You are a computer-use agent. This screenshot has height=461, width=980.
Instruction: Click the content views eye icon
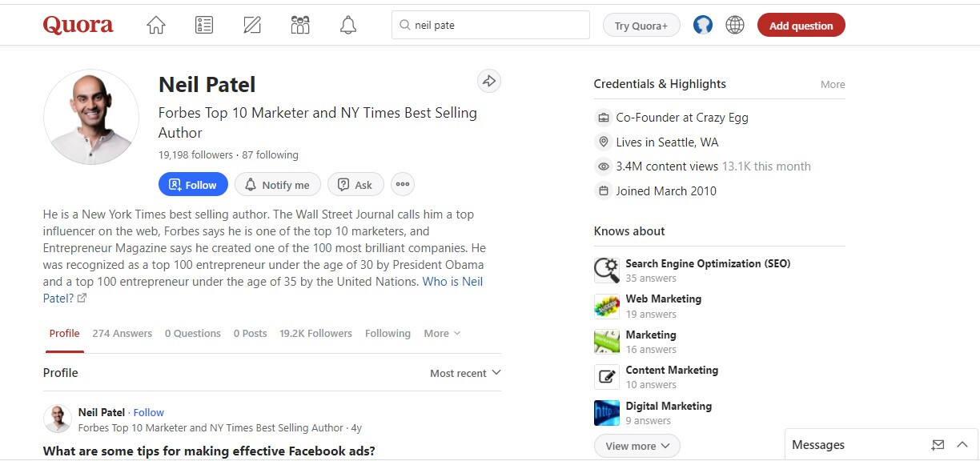click(x=604, y=166)
